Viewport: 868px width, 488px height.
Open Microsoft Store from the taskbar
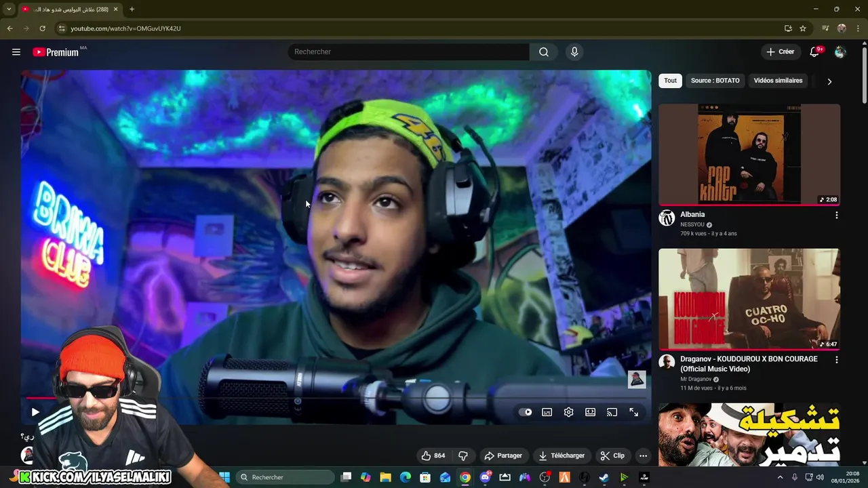(x=425, y=477)
